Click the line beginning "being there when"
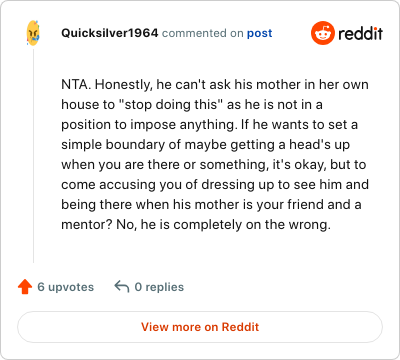This screenshot has width=400, height=360. point(211,205)
